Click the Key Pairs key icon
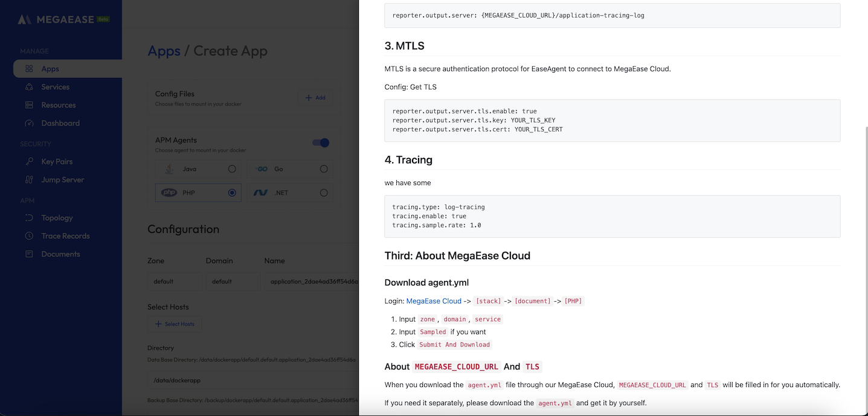Screen dimensions: 868x416 [x=29, y=161]
